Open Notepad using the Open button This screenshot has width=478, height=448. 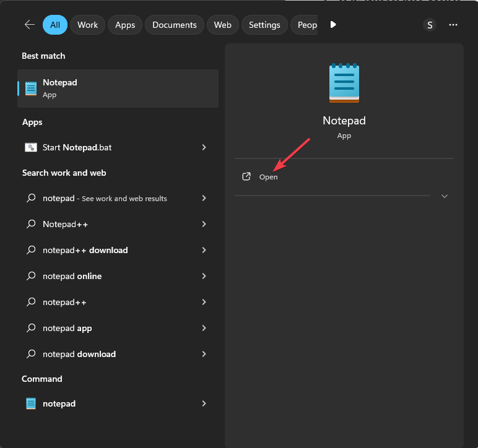(x=268, y=177)
